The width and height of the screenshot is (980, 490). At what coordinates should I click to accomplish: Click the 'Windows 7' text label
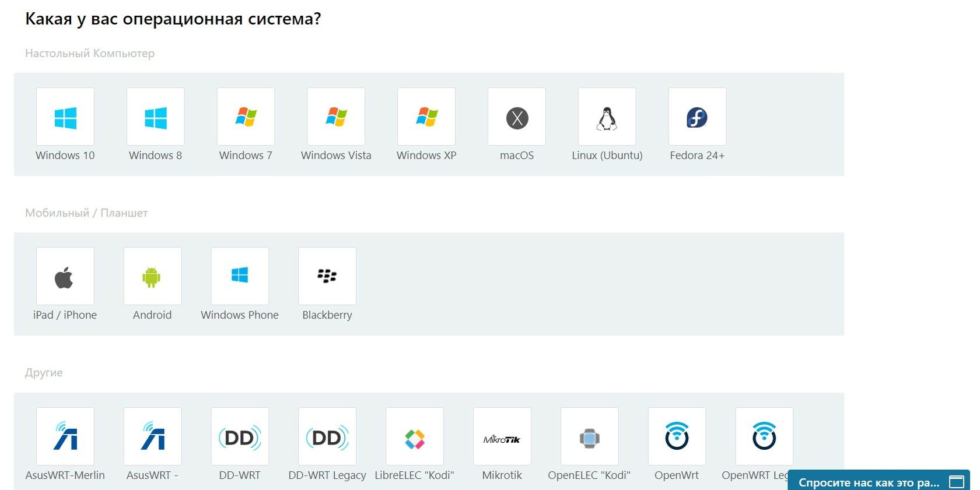(x=246, y=155)
